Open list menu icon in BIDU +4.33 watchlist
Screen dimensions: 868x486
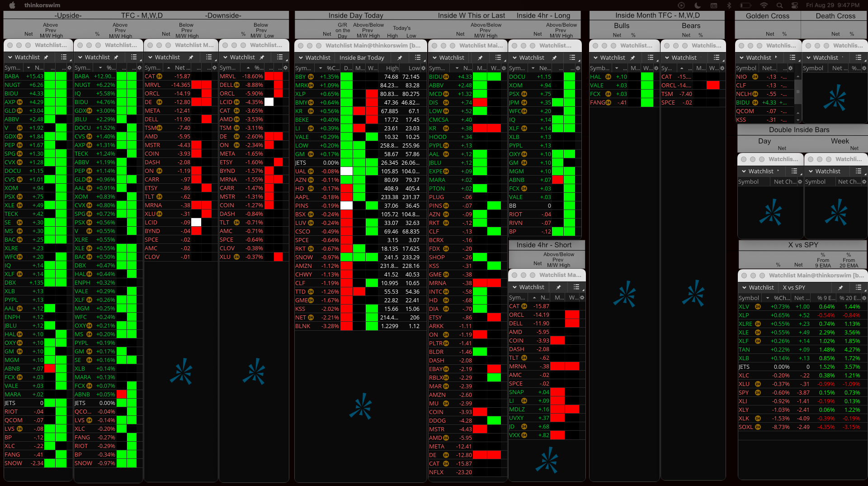coord(498,58)
